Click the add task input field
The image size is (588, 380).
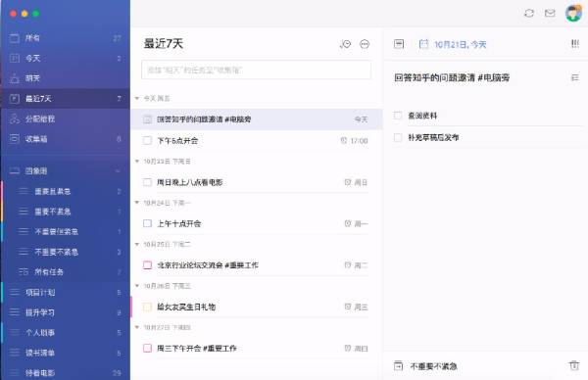pyautogui.click(x=256, y=70)
